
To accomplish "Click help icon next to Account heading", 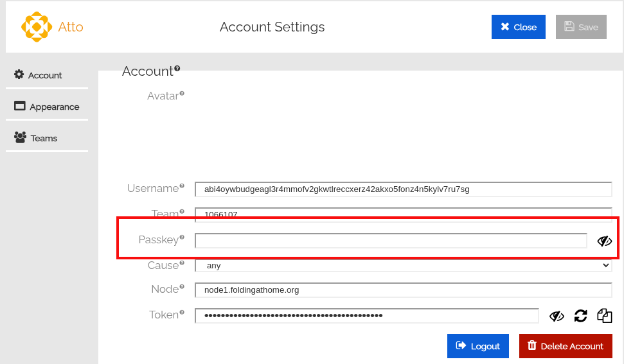I will click(x=177, y=68).
